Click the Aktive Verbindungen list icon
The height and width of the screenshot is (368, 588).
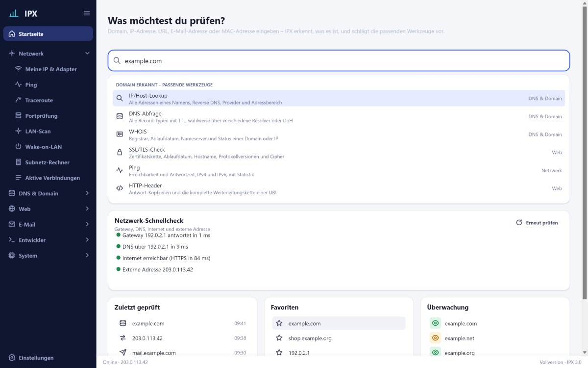19,178
